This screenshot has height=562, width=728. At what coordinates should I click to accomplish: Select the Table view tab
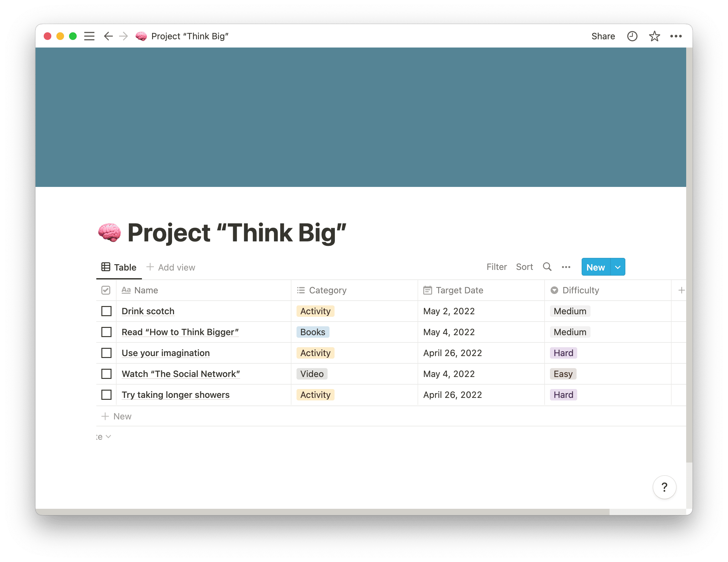click(119, 267)
